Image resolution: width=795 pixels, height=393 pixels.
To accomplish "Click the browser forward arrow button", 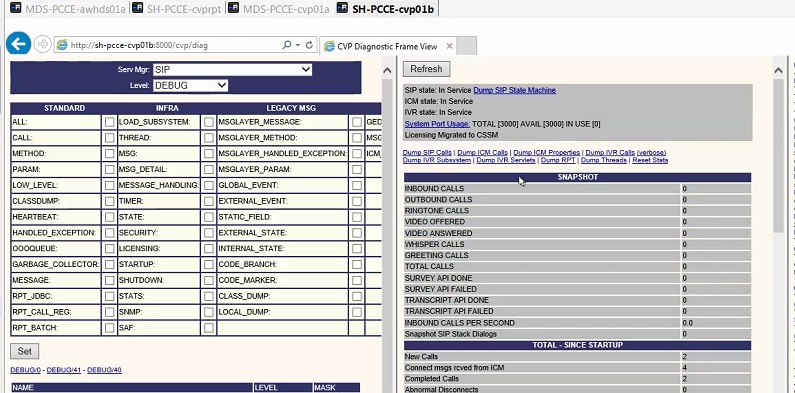I will point(43,45).
